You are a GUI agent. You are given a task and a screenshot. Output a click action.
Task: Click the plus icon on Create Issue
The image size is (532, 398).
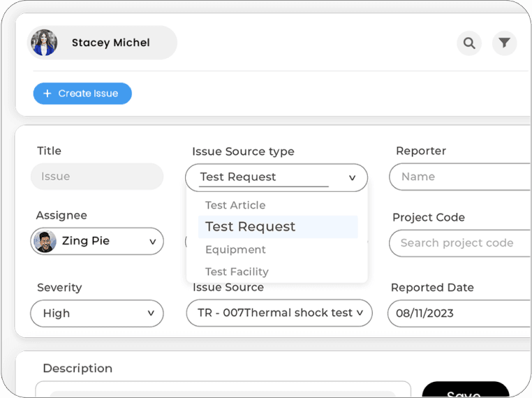click(47, 94)
